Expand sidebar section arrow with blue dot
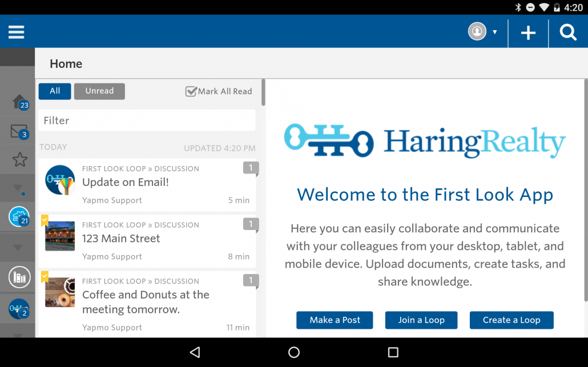Image resolution: width=588 pixels, height=367 pixels. click(x=18, y=188)
